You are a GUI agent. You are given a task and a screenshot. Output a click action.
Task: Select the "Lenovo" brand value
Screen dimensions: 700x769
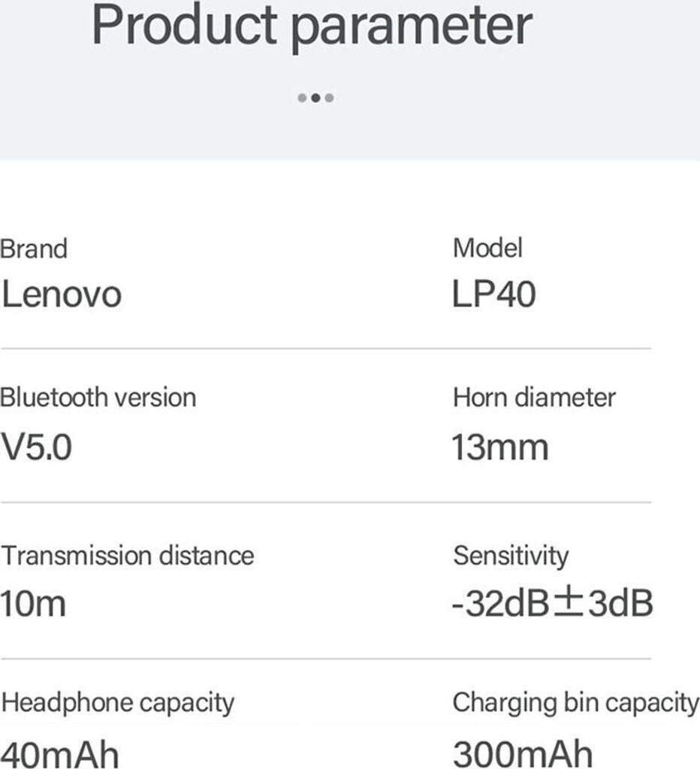click(x=61, y=294)
